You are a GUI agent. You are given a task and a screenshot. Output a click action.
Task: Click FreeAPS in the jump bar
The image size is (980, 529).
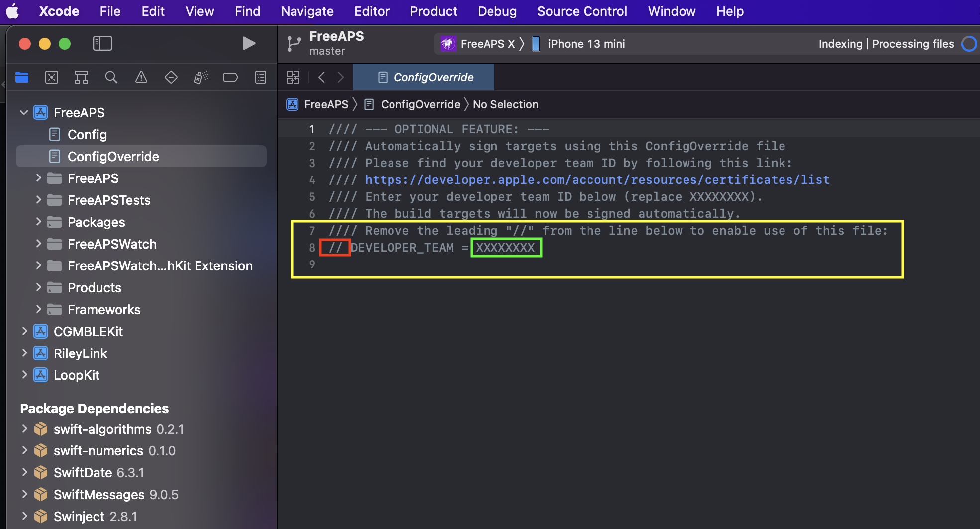[x=326, y=104]
